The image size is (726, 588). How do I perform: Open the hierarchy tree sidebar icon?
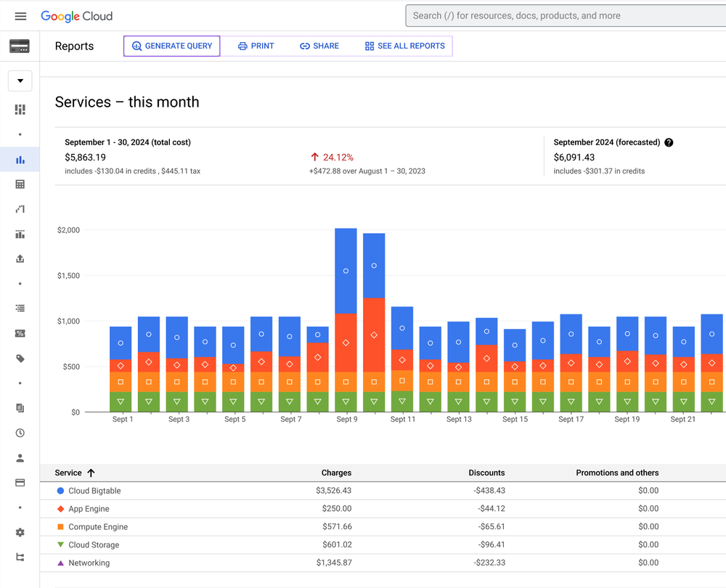[x=20, y=557]
